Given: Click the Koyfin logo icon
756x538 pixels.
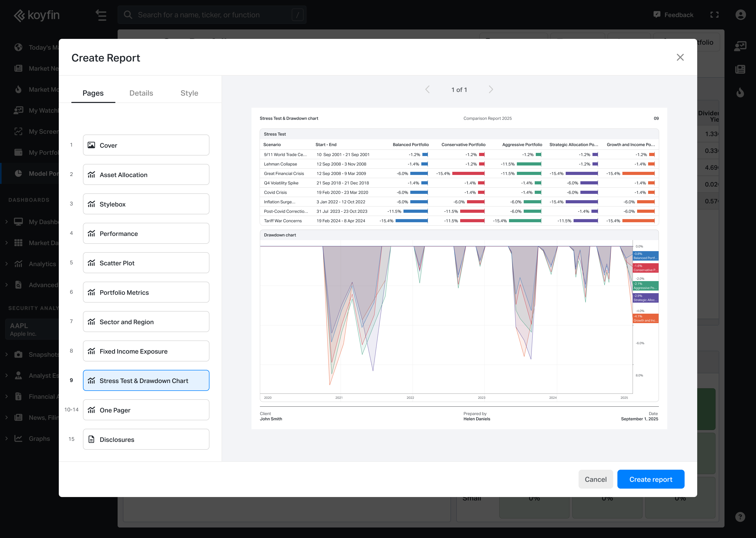Looking at the screenshot, I should tap(19, 15).
